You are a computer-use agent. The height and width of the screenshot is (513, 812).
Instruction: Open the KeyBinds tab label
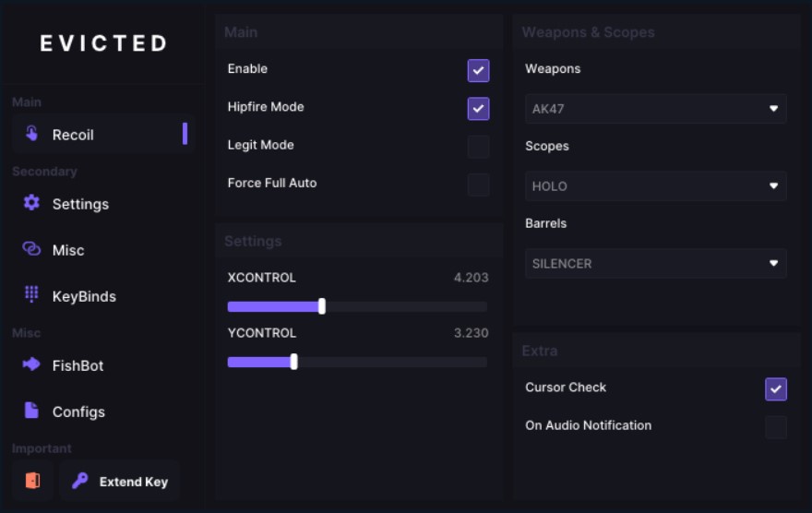[x=84, y=296]
